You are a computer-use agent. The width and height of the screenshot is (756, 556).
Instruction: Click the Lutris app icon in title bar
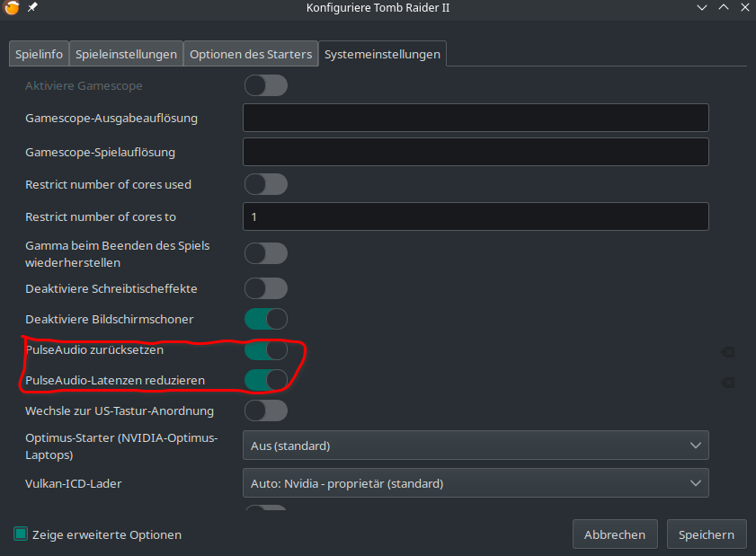(x=12, y=7)
